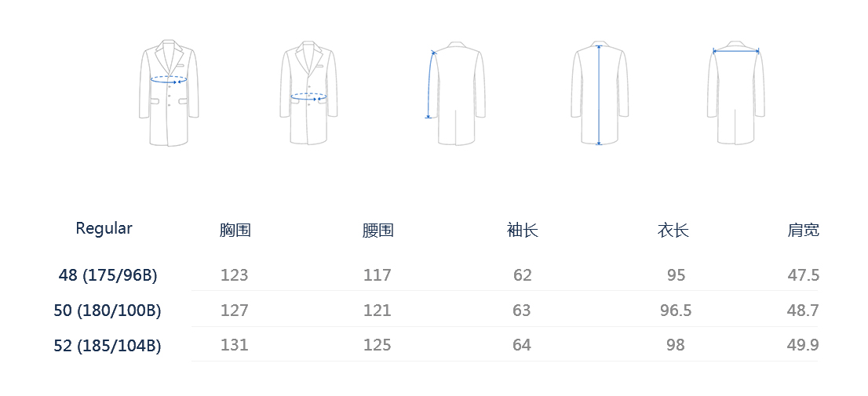The width and height of the screenshot is (868, 396).
Task: Click waist value 121 for size 50
Action: coord(377,311)
